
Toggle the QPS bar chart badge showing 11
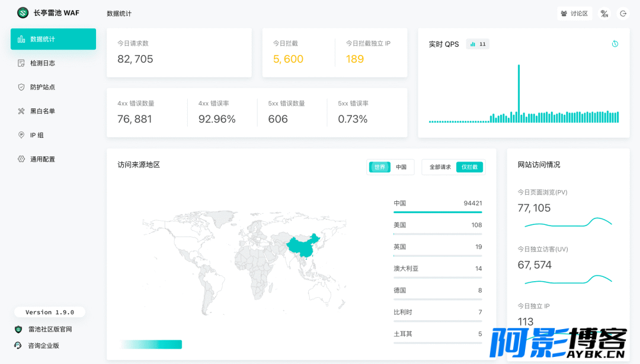478,44
